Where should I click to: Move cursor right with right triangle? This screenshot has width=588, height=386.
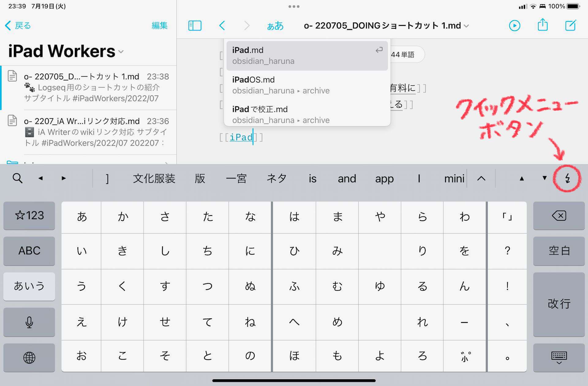point(64,178)
